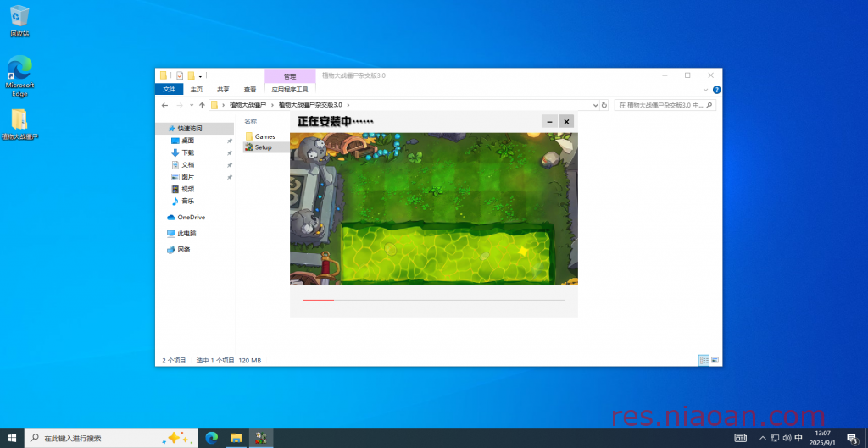
Task: Click the 管理 contextual tab header
Action: click(x=290, y=76)
